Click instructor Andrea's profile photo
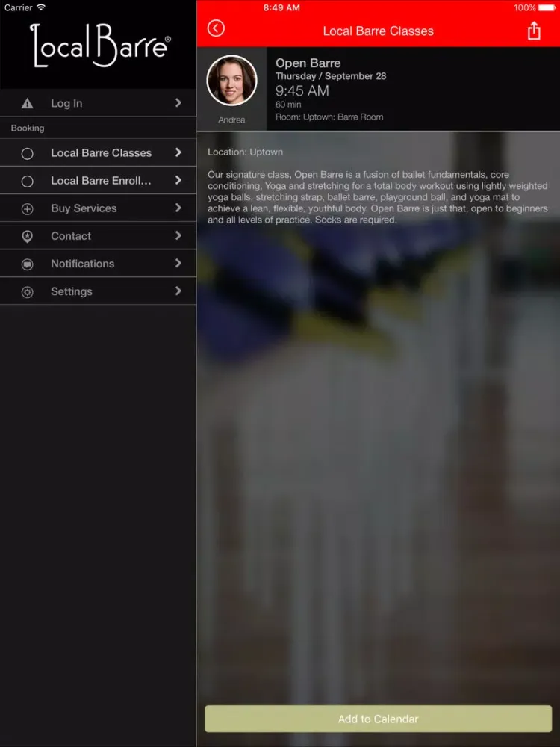Image resolution: width=560 pixels, height=747 pixels. tap(232, 81)
